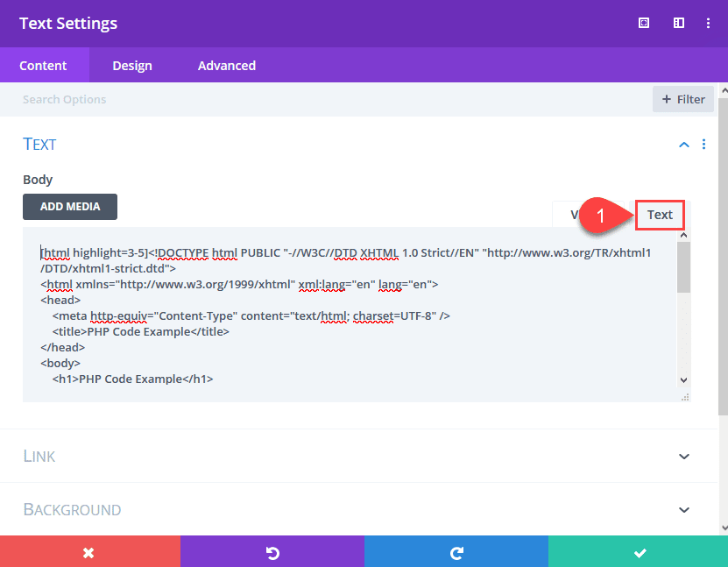Open the Text section three-dot options menu
Viewport: 728px width, 567px height.
click(703, 145)
